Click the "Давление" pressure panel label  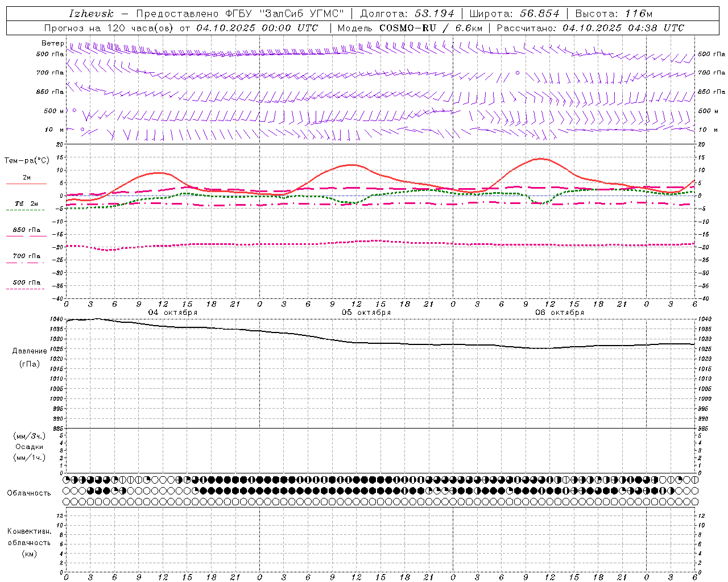click(30, 351)
